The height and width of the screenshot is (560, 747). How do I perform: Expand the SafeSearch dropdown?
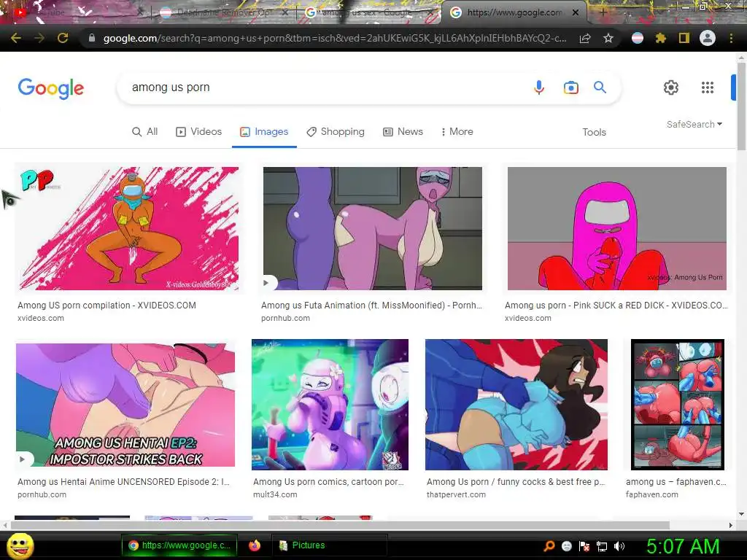coord(694,124)
